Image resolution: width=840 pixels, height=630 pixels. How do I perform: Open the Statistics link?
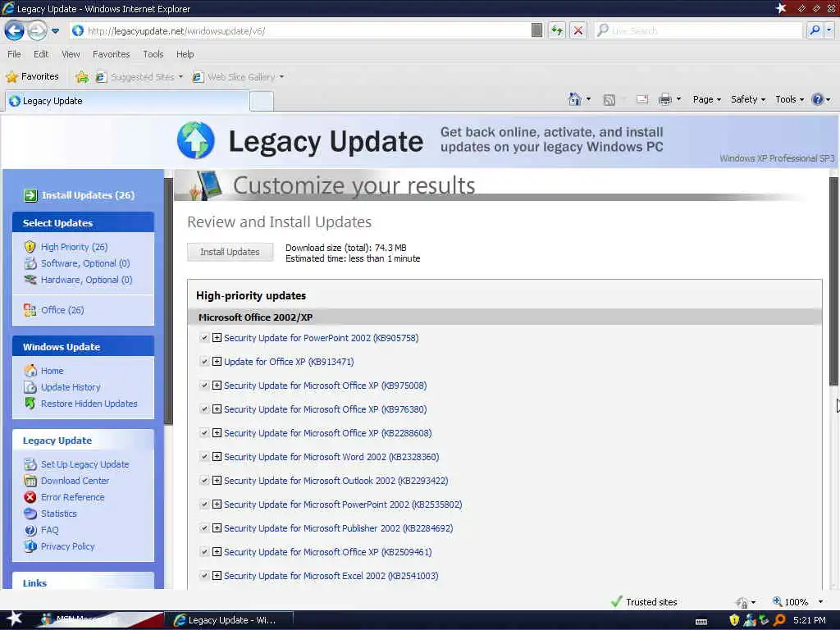tap(50, 514)
